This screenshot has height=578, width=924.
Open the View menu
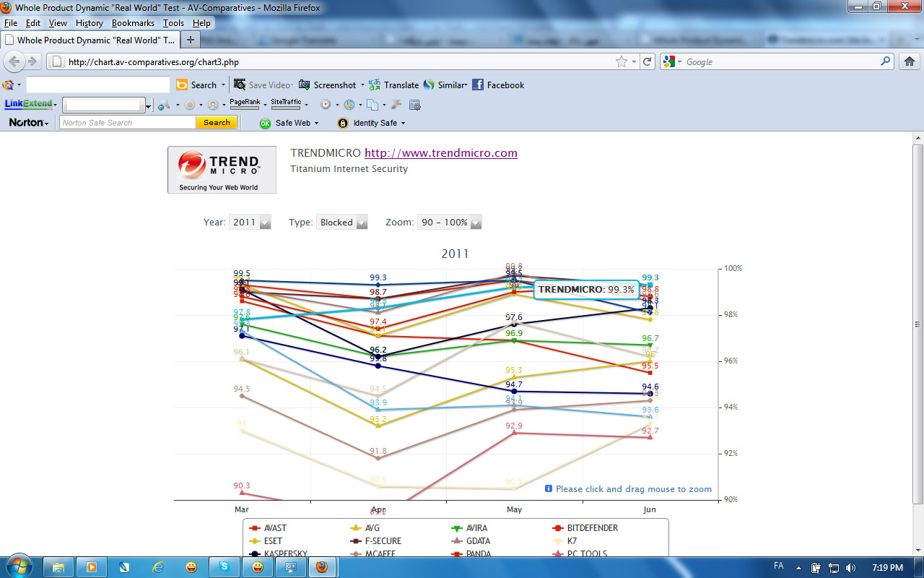[58, 23]
